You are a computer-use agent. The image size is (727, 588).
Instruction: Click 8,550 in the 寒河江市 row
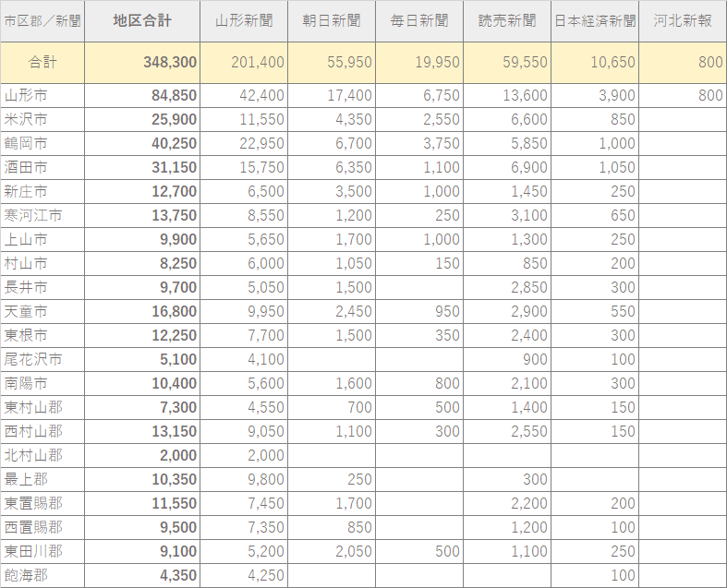click(244, 215)
